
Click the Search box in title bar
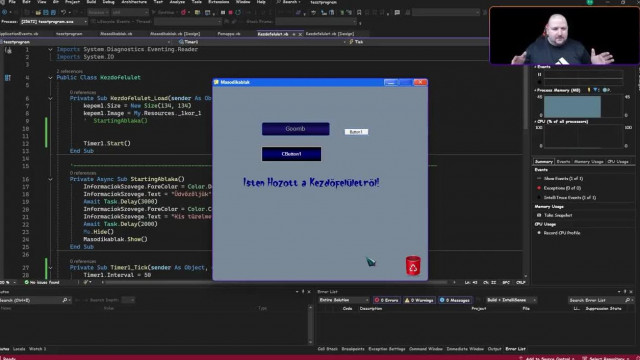[289, 2]
